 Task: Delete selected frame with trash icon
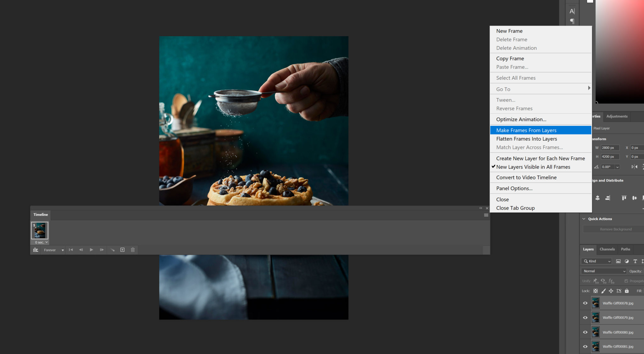(133, 250)
